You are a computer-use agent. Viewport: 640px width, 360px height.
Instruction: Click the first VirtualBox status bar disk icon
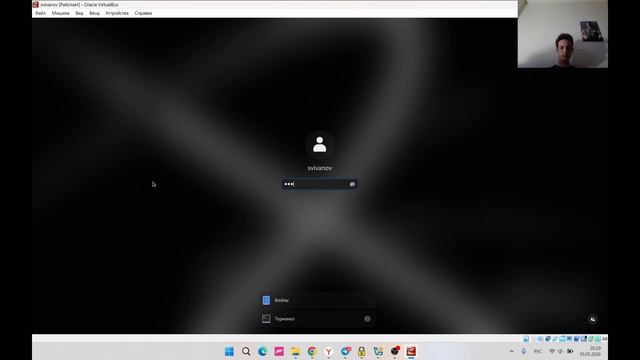[526, 339]
